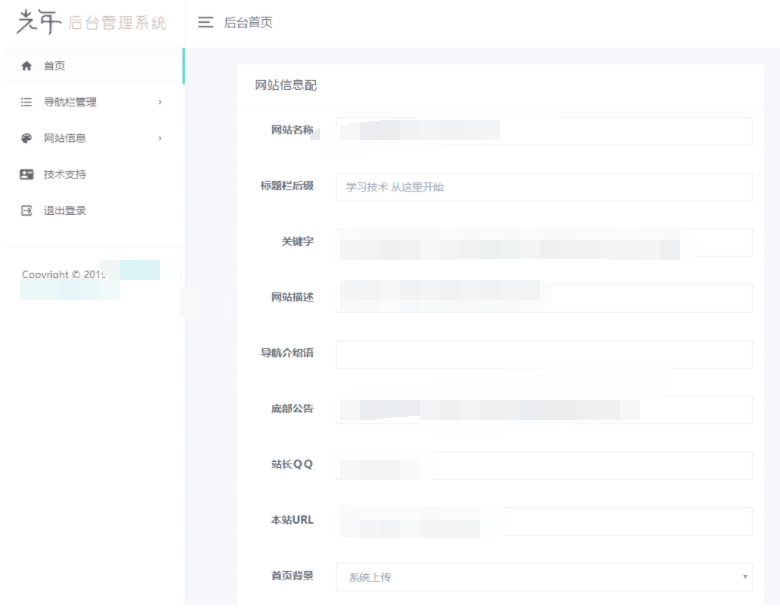
Task: Click the list icon beside 导航栏管理
Action: [27, 102]
